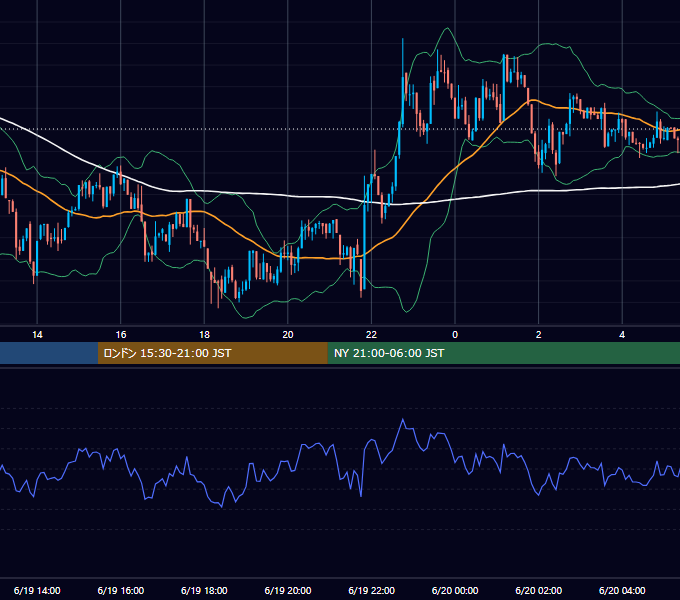680x600 pixels.
Task: Click the London 15:30-21:00 JST session band
Action: [x=212, y=353]
